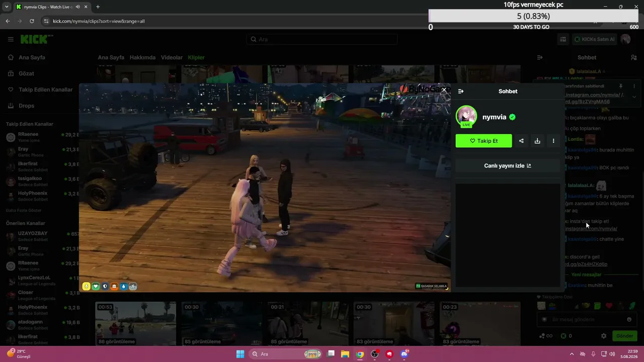Play the 00:23 clip thumbnail
The width and height of the screenshot is (644, 362).
click(x=479, y=323)
